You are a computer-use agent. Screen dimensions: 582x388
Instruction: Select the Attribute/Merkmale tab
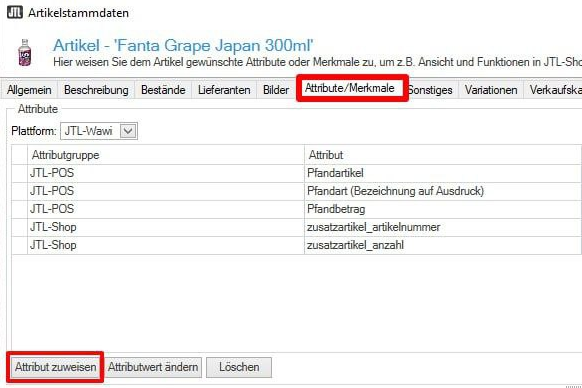coord(350,88)
